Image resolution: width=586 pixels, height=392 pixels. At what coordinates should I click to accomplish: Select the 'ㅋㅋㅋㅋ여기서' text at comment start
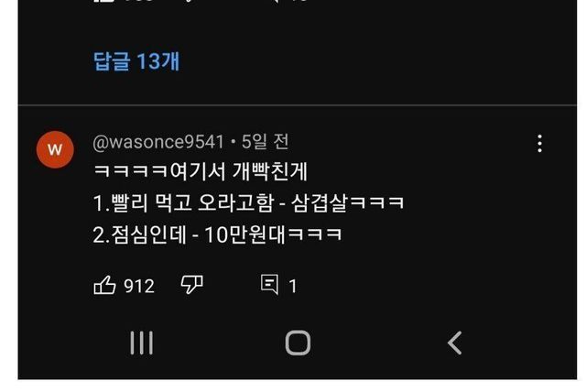click(x=159, y=171)
